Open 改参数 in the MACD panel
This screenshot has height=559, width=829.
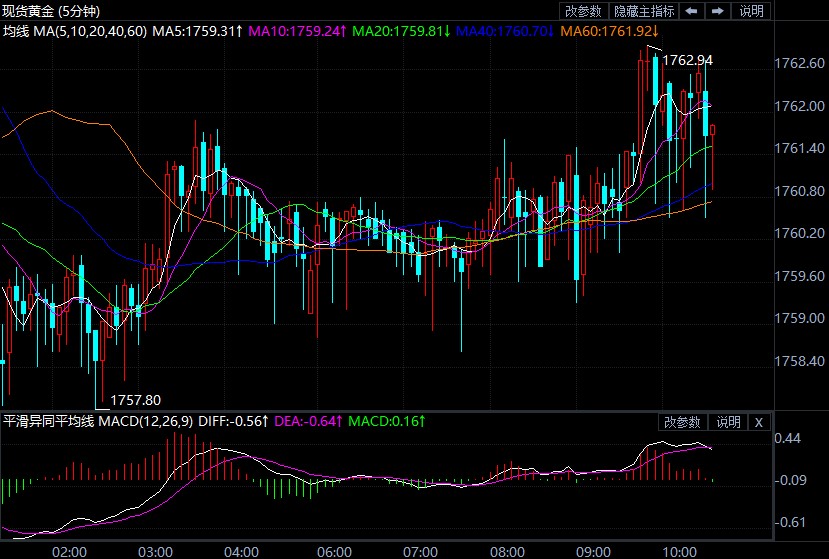pos(683,422)
